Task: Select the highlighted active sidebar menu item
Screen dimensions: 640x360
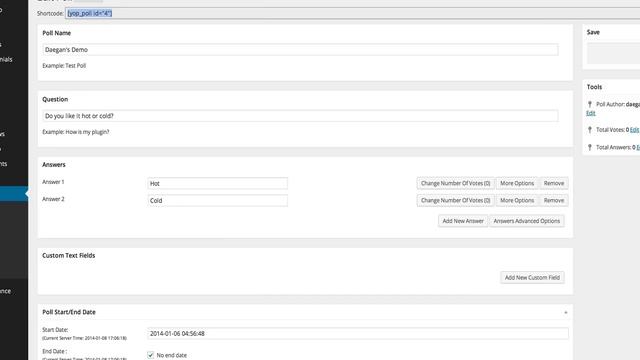Action: pyautogui.click(x=14, y=193)
